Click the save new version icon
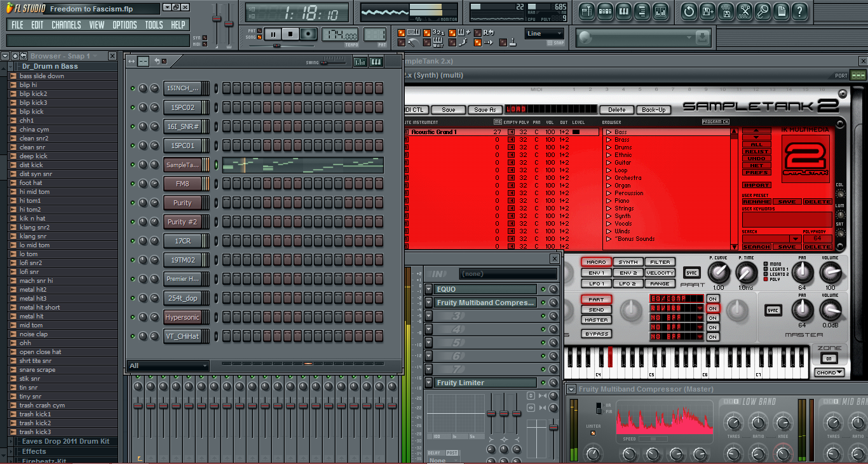 point(707,11)
